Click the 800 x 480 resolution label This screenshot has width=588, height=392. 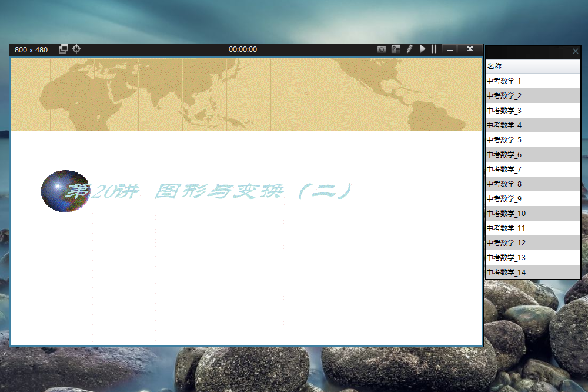[x=31, y=49]
